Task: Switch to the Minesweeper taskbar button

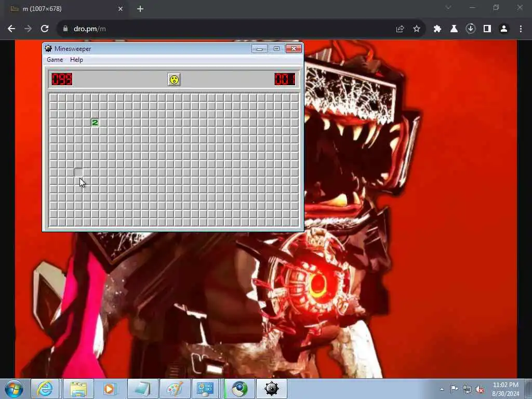Action: pos(272,389)
